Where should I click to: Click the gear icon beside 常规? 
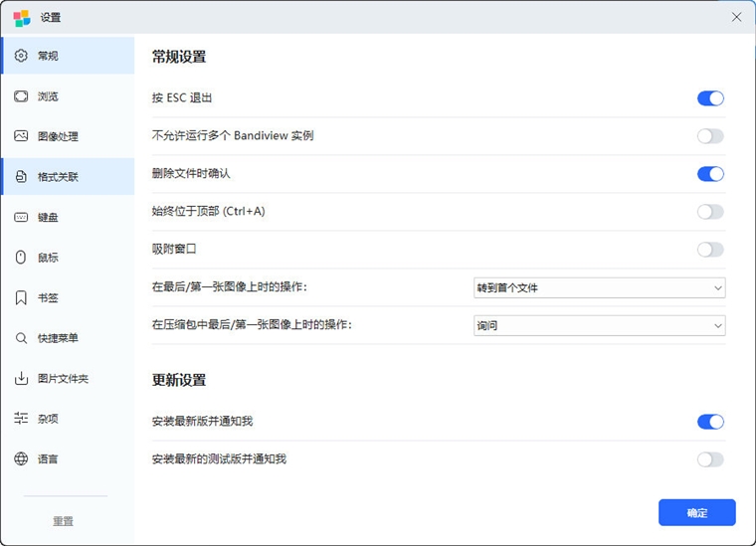21,56
